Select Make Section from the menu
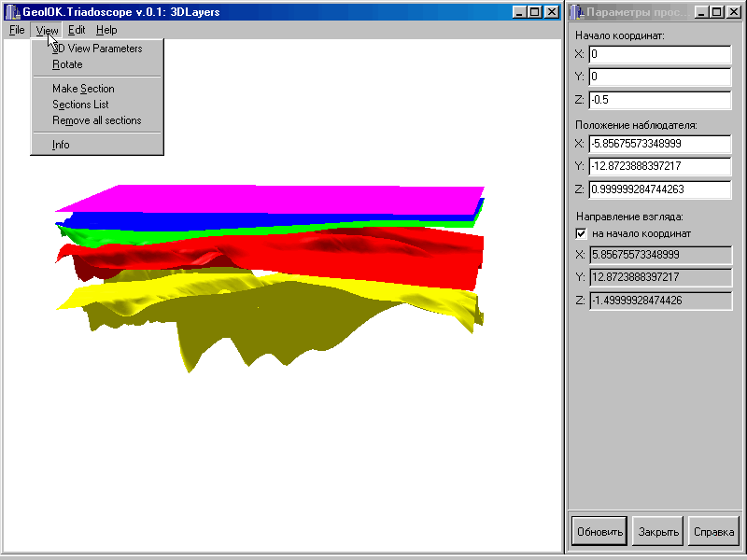The image size is (747, 560). point(83,89)
